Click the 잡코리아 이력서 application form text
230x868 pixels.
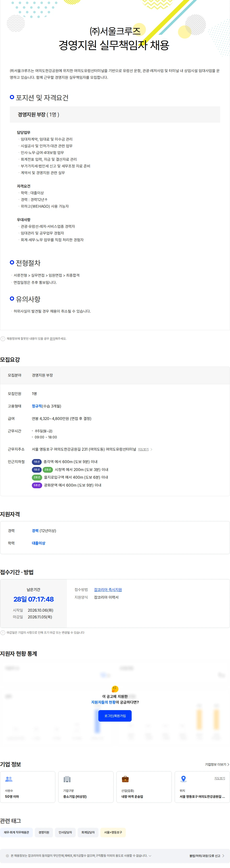[x=106, y=598]
